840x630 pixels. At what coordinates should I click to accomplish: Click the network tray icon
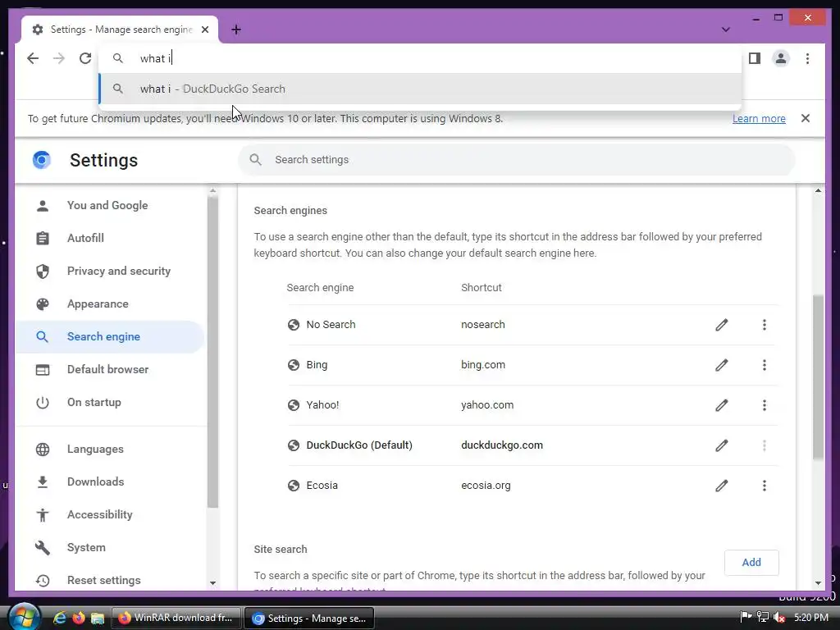click(x=763, y=618)
